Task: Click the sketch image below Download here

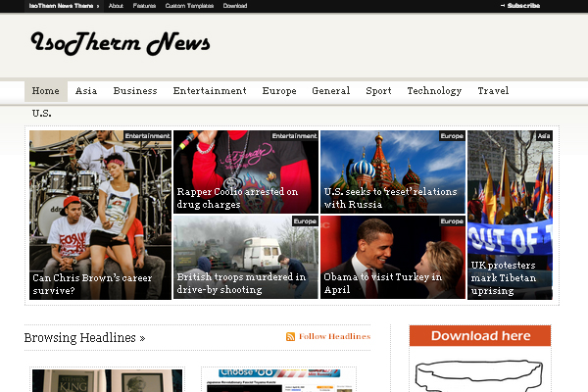Action: tap(479, 376)
